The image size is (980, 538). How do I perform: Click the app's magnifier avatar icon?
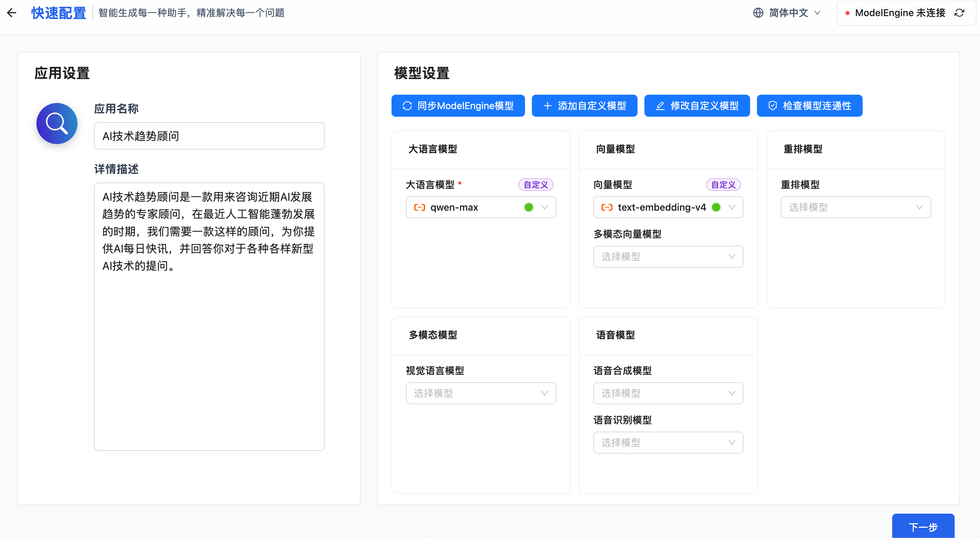pos(57,123)
